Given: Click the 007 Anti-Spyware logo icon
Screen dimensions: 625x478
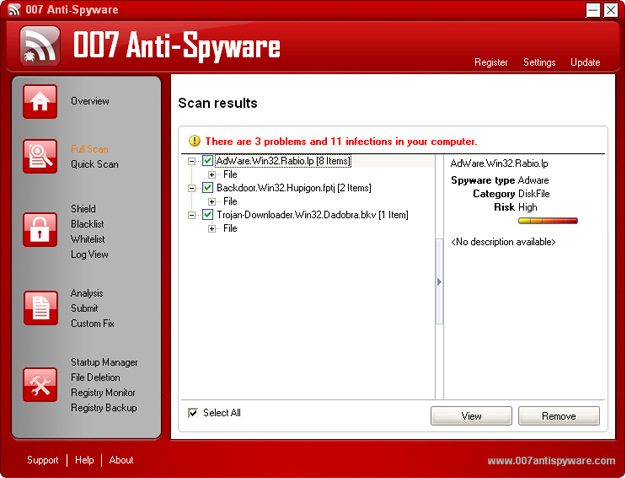Looking at the screenshot, I should [x=40, y=46].
